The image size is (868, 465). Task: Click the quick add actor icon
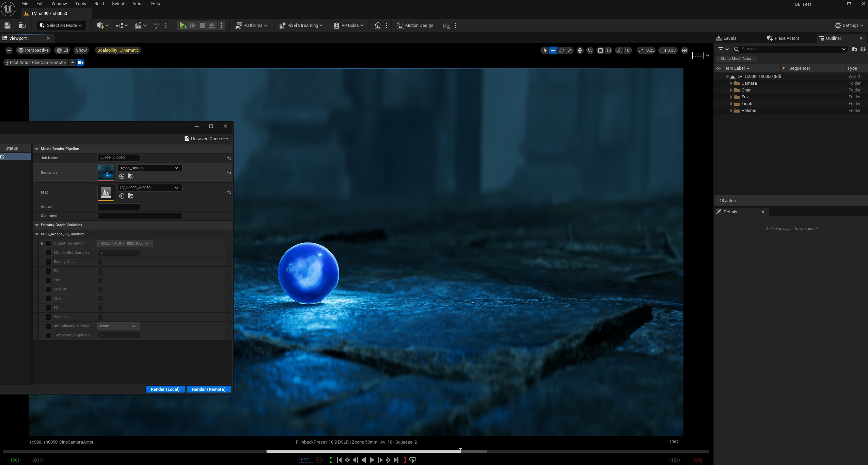point(100,25)
